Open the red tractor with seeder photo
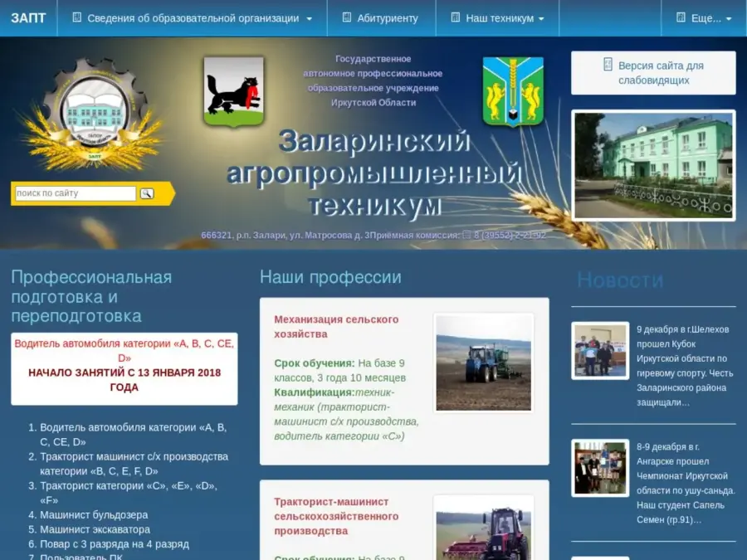Screen dimensions: 747x560 [484, 528]
